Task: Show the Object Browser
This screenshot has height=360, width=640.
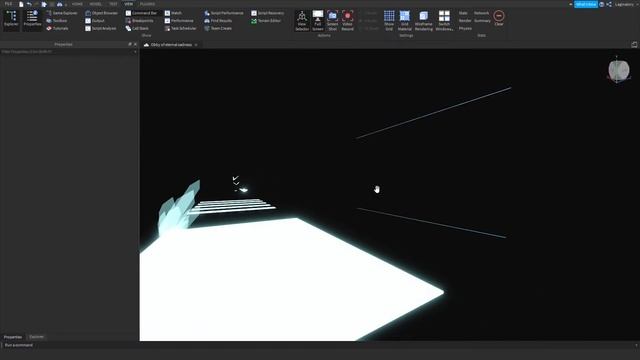Action: (101, 13)
